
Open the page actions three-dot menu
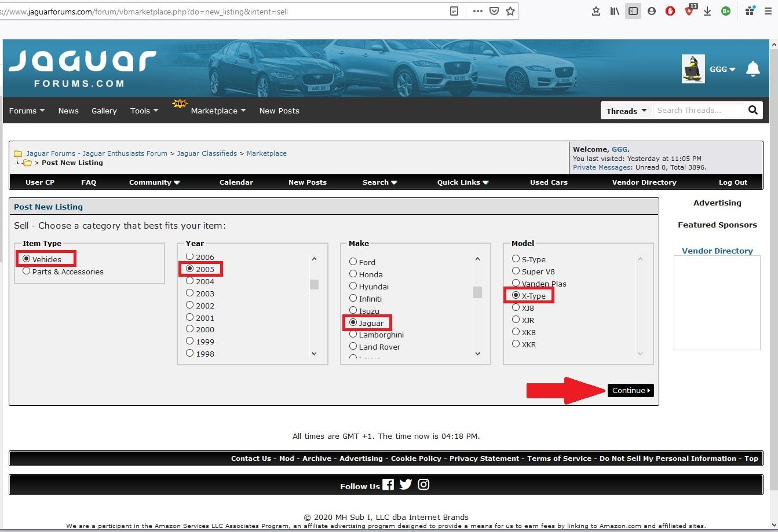478,11
